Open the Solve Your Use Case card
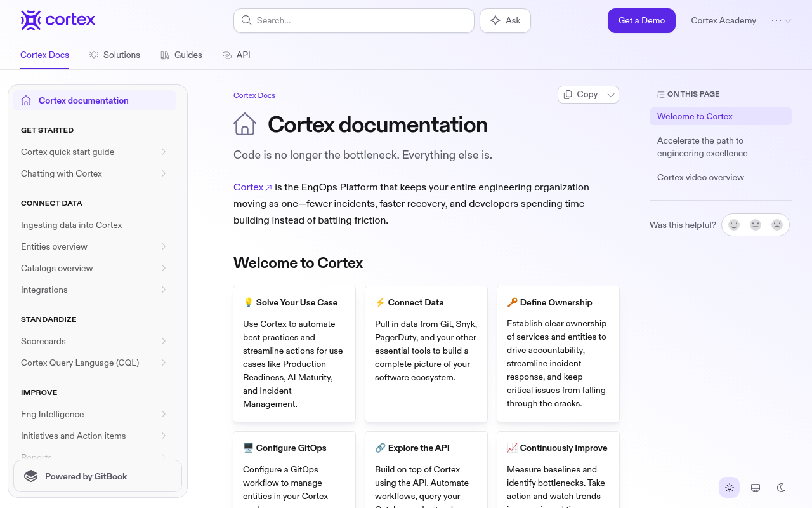This screenshot has height=508, width=812. pyautogui.click(x=294, y=354)
